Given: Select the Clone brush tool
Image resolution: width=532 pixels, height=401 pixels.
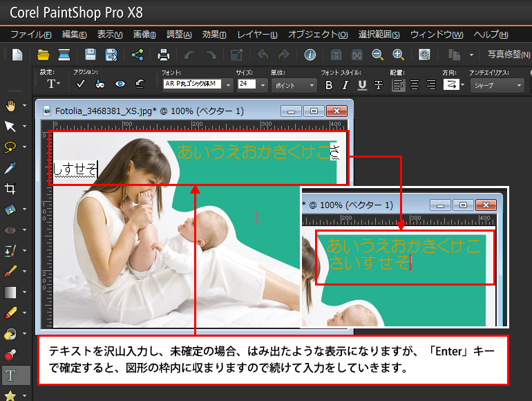Looking at the screenshot, I should [10, 251].
